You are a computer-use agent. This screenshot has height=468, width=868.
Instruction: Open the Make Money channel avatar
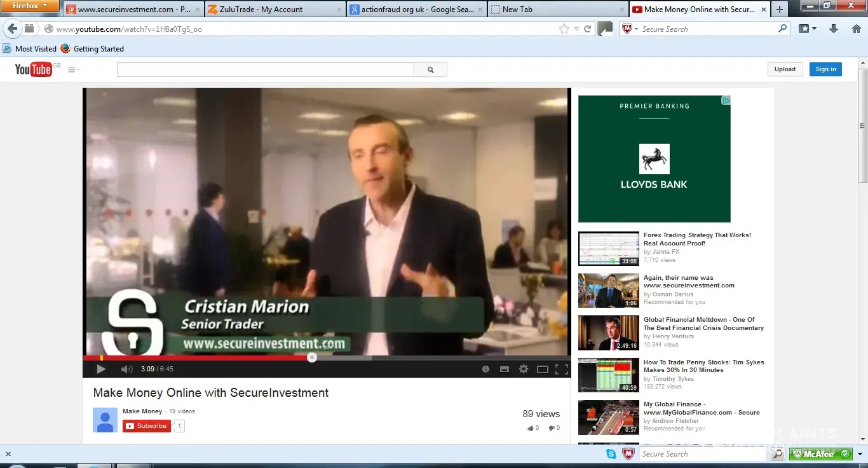[x=105, y=420]
